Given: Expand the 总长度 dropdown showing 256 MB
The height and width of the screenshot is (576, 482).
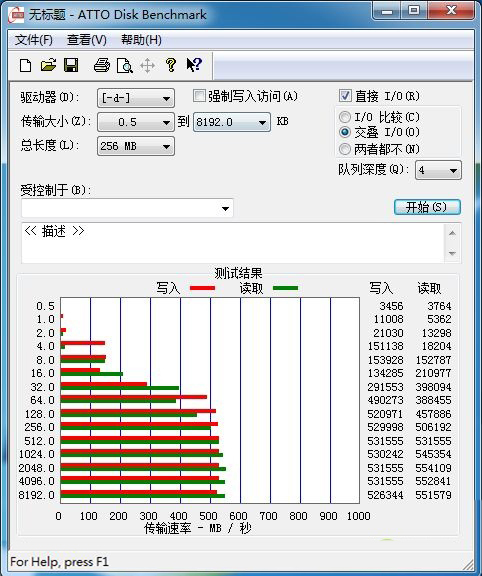Looking at the screenshot, I should (x=136, y=146).
